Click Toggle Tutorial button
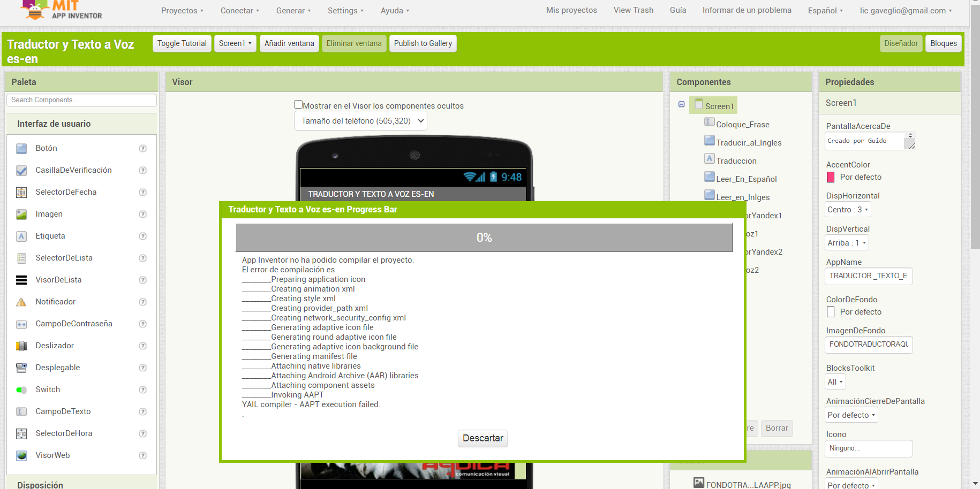The height and width of the screenshot is (489, 980). pyautogui.click(x=182, y=43)
